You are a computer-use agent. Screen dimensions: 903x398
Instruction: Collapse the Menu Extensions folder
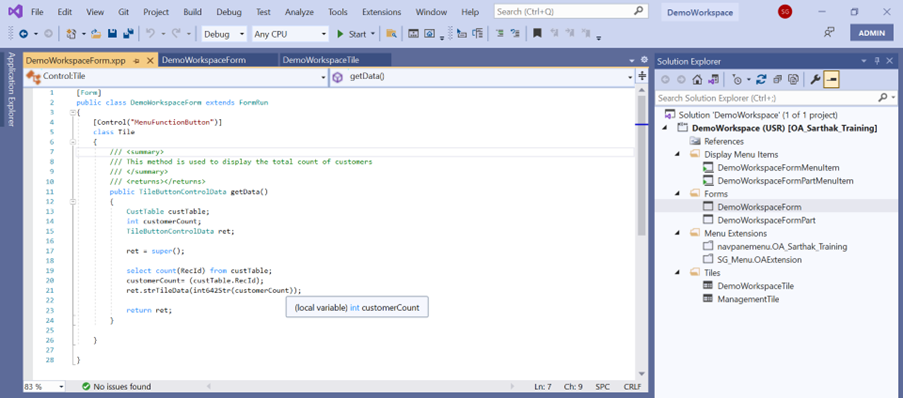click(678, 233)
